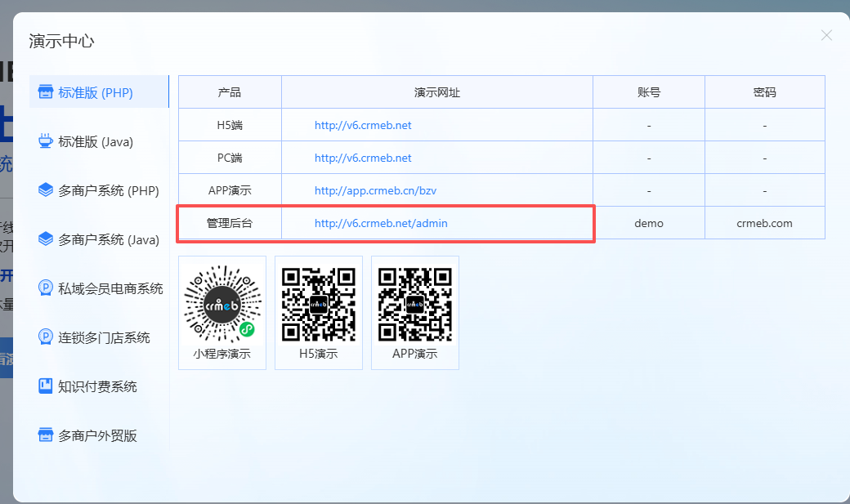Click the P icon beside 连锁多门店系统
Image resolution: width=850 pixels, height=504 pixels.
pyautogui.click(x=46, y=337)
